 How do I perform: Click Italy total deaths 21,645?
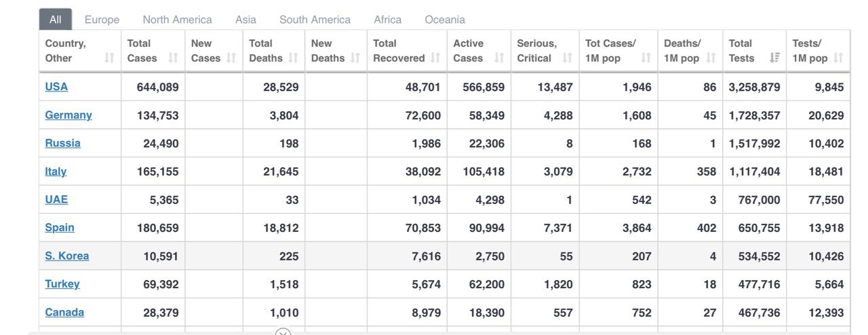281,172
